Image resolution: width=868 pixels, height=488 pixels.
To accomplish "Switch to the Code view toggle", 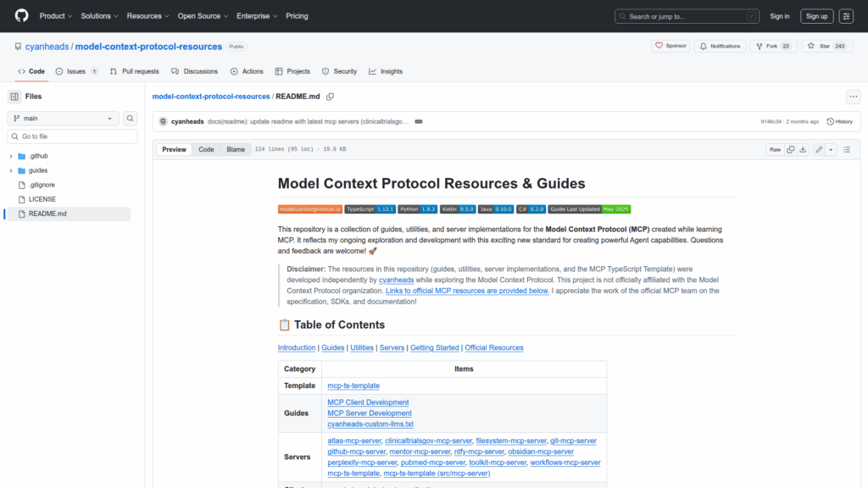I will pyautogui.click(x=206, y=149).
